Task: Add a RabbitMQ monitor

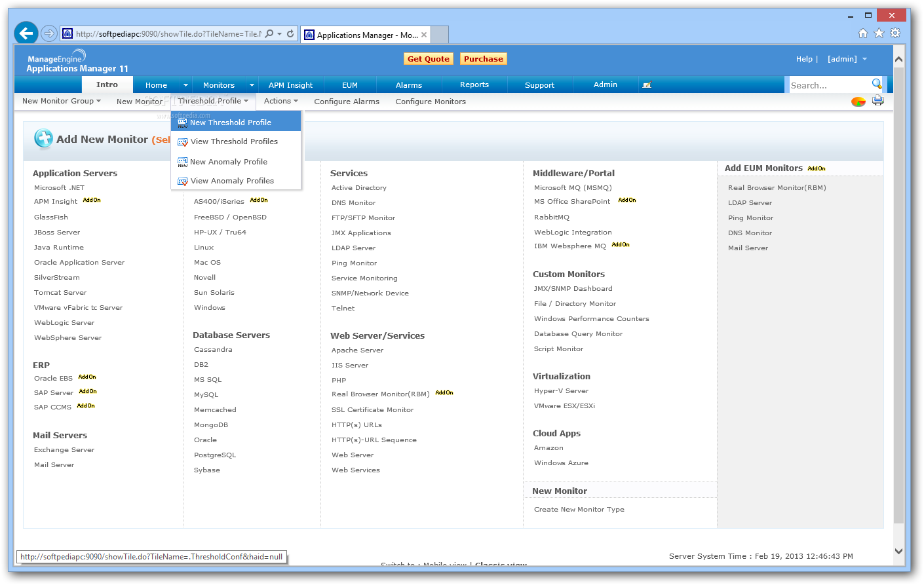Action: [552, 217]
